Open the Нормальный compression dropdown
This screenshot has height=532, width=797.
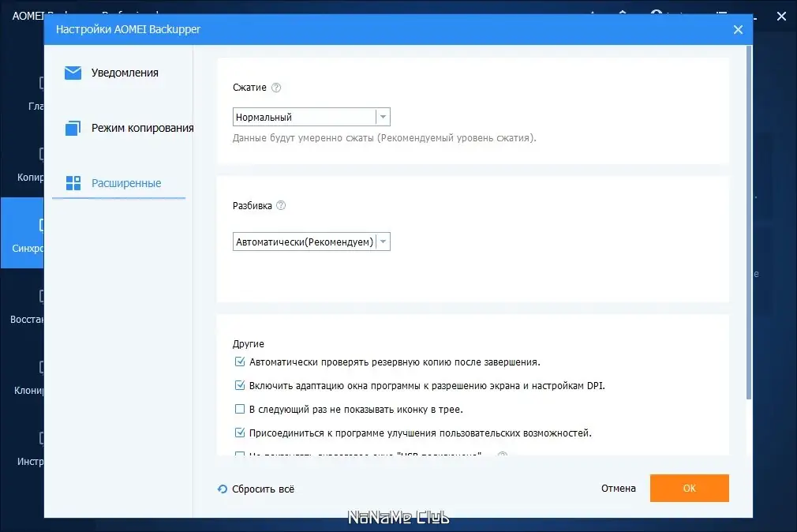point(311,117)
